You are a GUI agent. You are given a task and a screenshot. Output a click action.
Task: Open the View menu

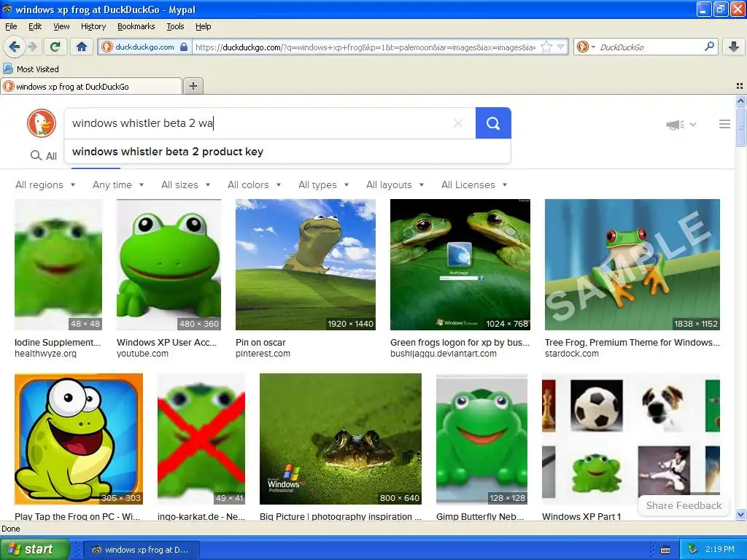[61, 26]
